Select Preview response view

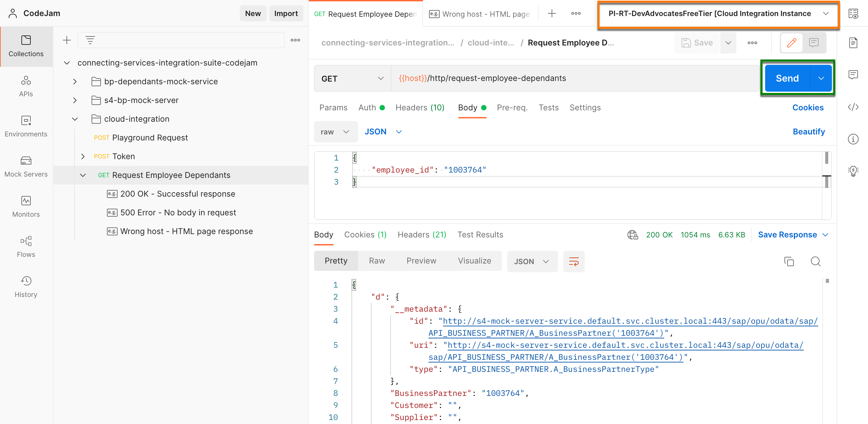click(421, 260)
